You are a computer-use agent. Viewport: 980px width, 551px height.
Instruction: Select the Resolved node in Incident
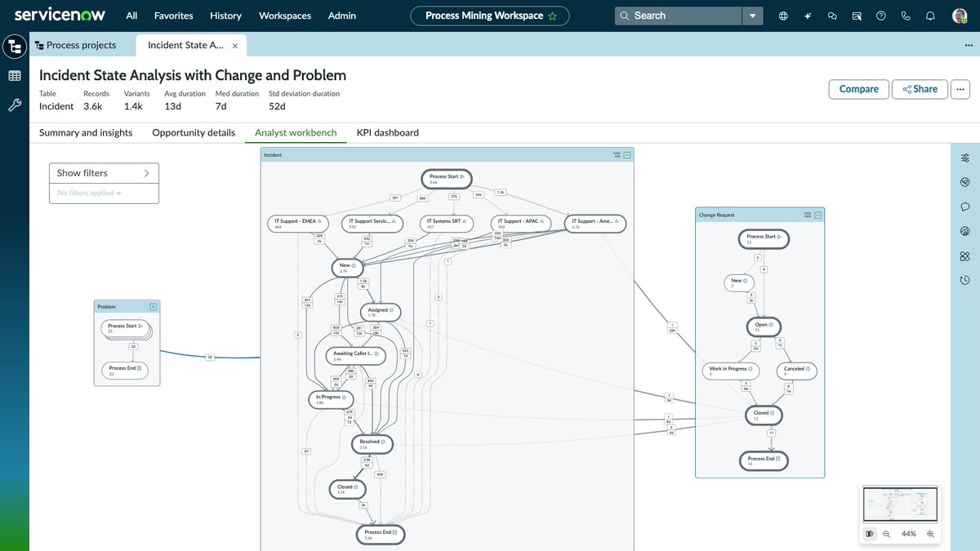click(x=372, y=444)
